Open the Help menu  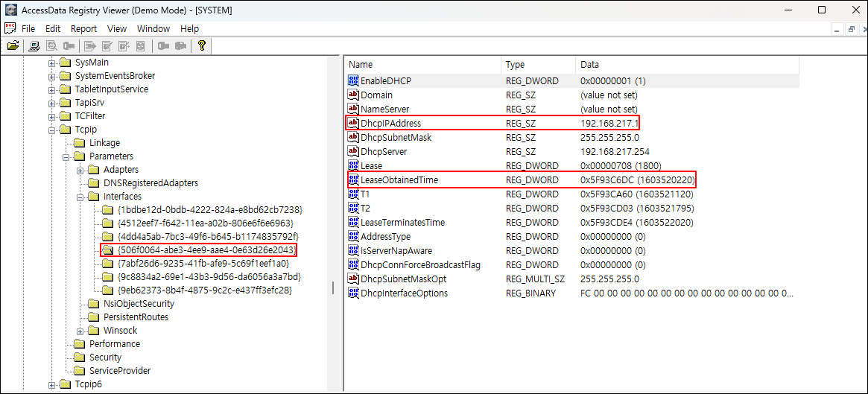pyautogui.click(x=189, y=29)
